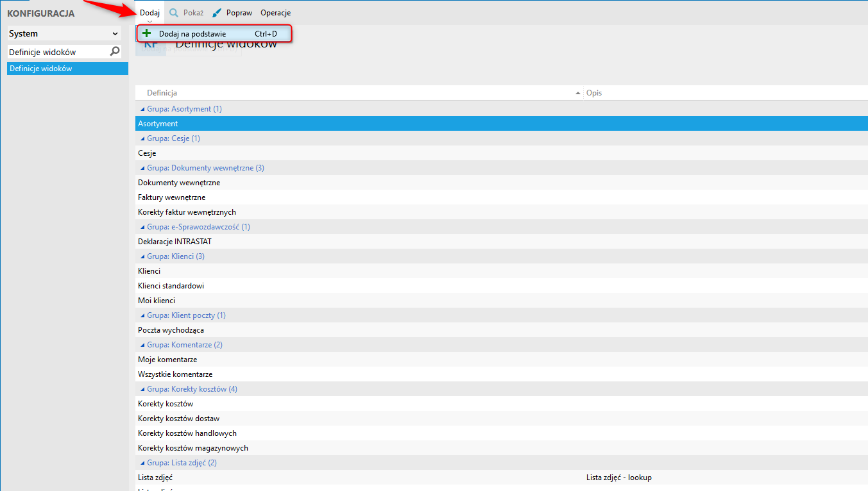Select the Korekty kosztów dostaw row
Viewport: 868px width, 491px height.
(x=502, y=419)
